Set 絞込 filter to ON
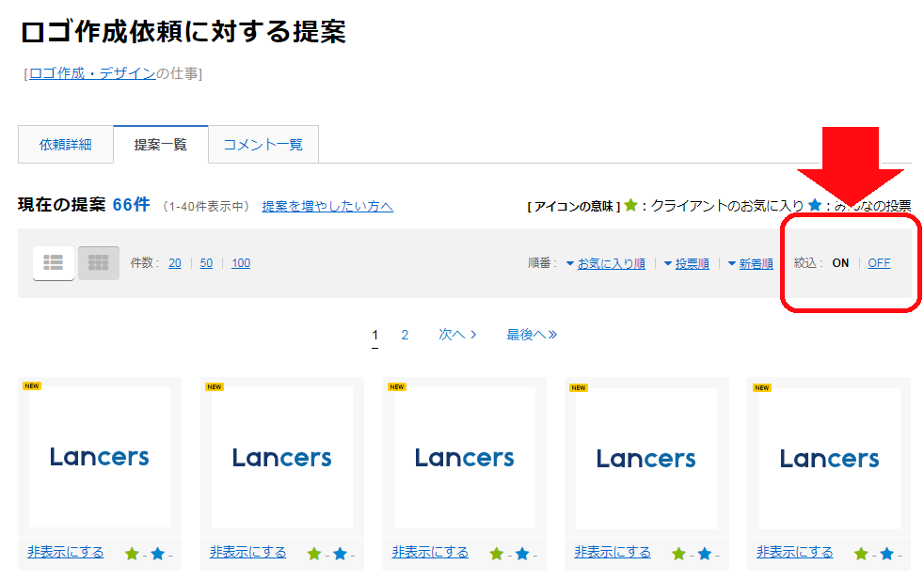 click(840, 263)
